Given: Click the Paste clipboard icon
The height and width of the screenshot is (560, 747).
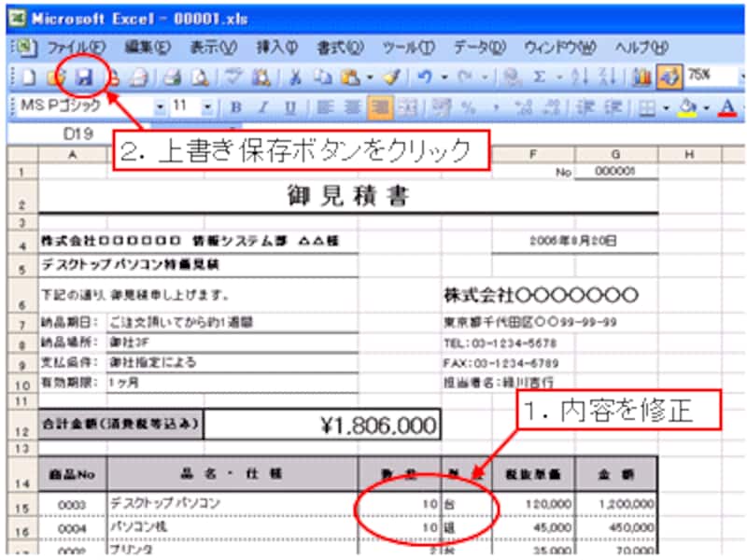Looking at the screenshot, I should pyautogui.click(x=351, y=77).
